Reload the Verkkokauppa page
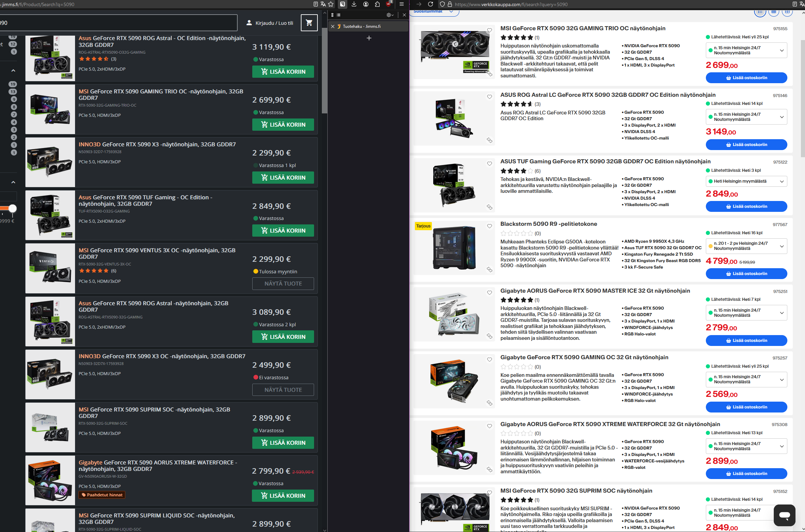Viewport: 805px width, 532px height. 431,4
